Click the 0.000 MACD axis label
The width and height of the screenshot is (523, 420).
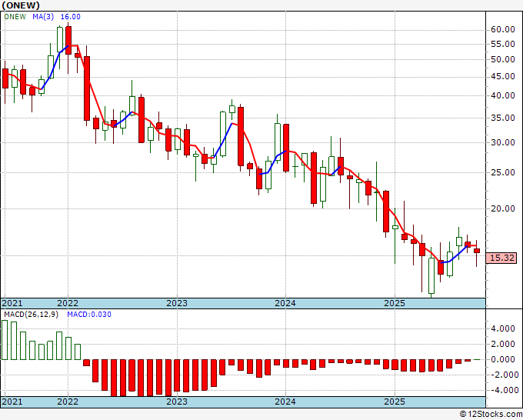coord(503,360)
